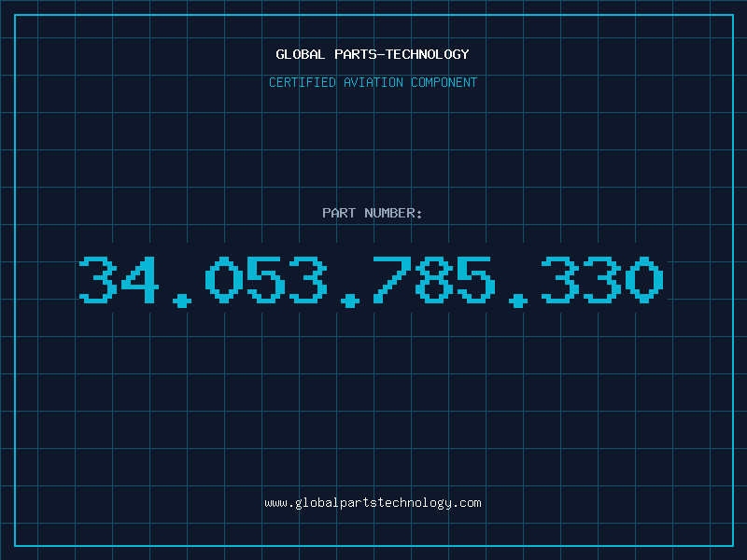Click the GLOBAL PARTS-TECHNOLOGY title
747x560 pixels.
(x=373, y=54)
